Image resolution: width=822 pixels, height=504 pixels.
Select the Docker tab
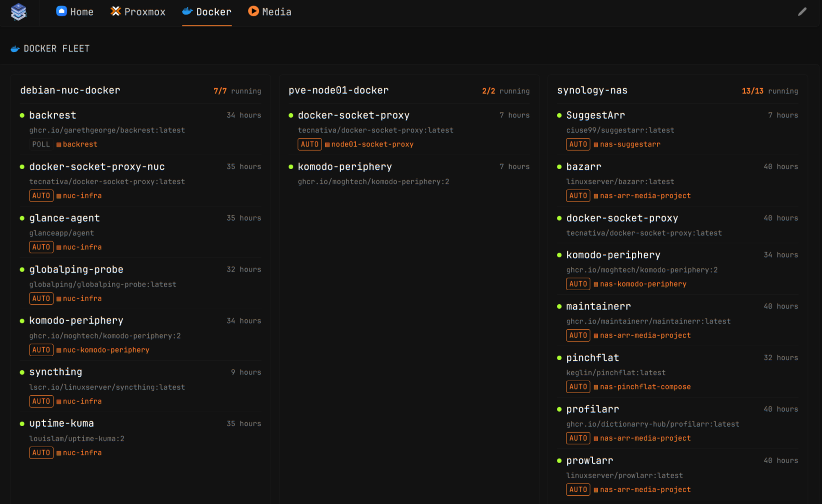click(207, 12)
